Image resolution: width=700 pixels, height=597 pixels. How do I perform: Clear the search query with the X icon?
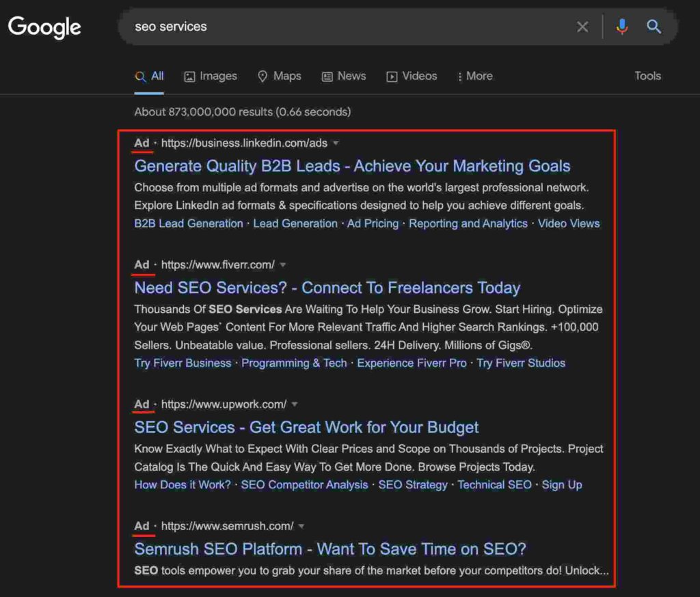[x=582, y=27]
